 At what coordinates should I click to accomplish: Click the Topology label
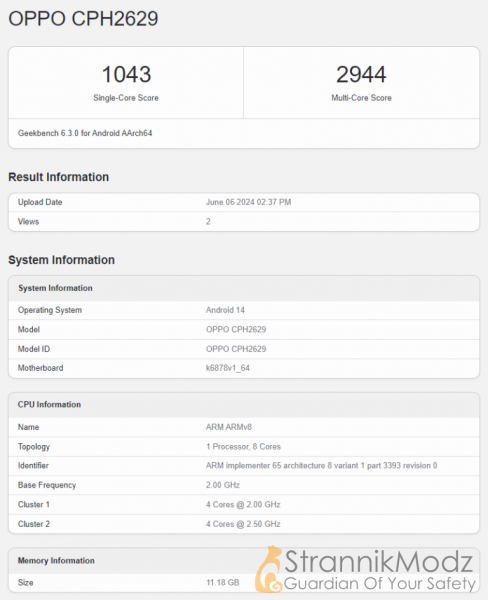coord(34,447)
